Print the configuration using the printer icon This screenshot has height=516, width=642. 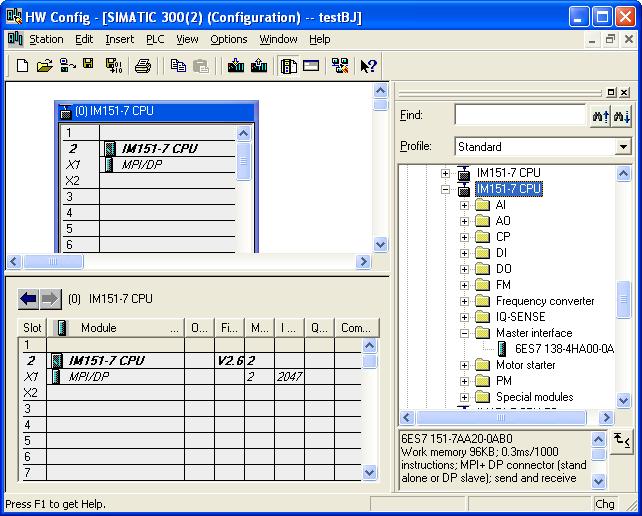143,66
